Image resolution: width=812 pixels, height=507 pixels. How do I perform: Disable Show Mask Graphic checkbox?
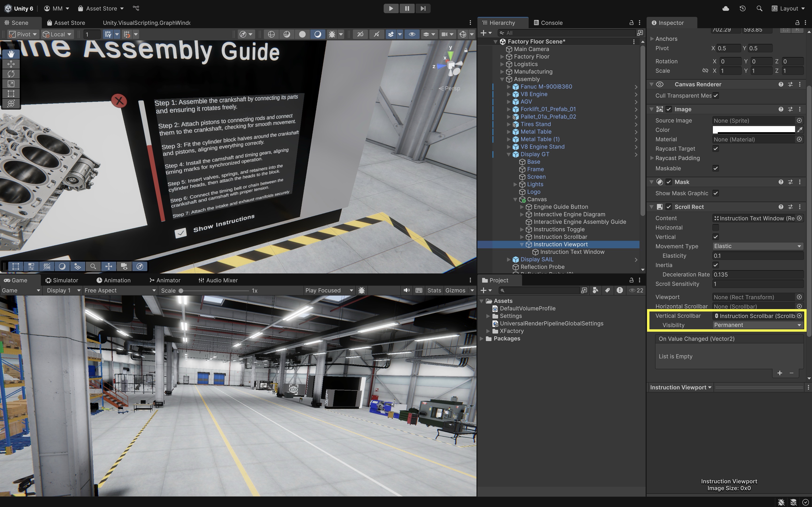coord(715,193)
